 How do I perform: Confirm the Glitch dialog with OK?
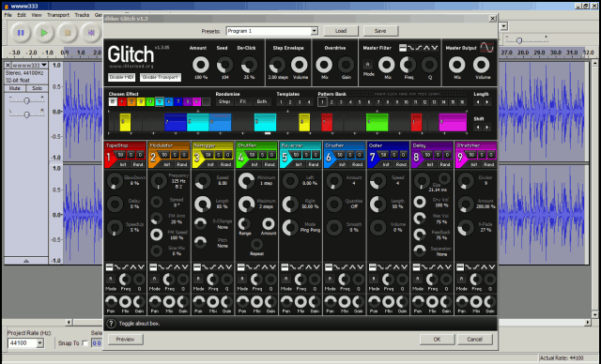pyautogui.click(x=437, y=340)
